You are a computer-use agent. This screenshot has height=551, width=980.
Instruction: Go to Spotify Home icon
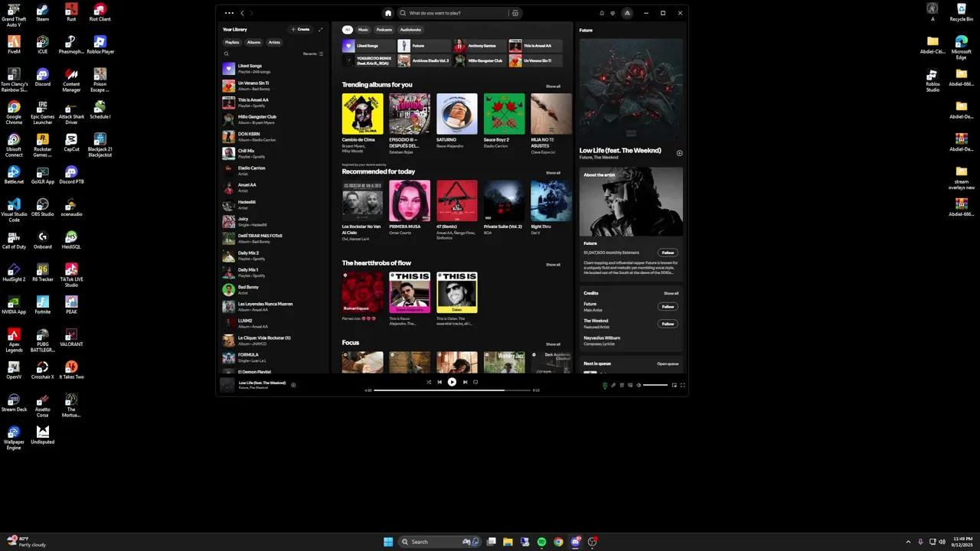[x=388, y=13]
